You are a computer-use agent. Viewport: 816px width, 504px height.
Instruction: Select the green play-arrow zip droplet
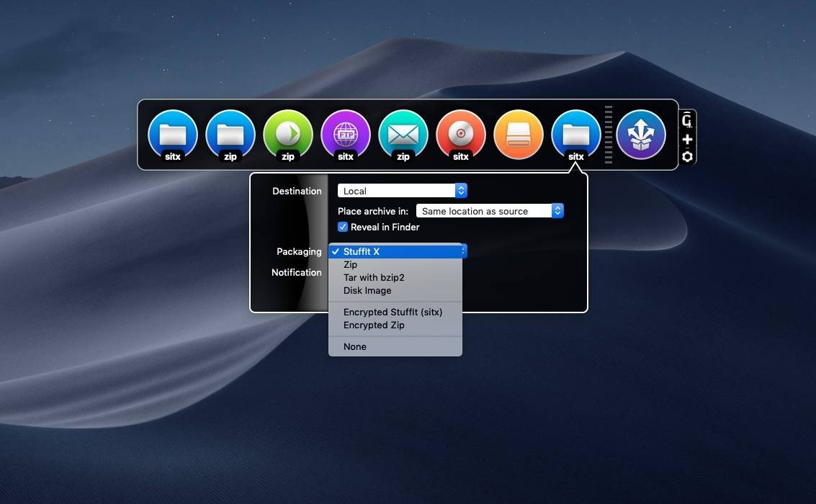(288, 135)
